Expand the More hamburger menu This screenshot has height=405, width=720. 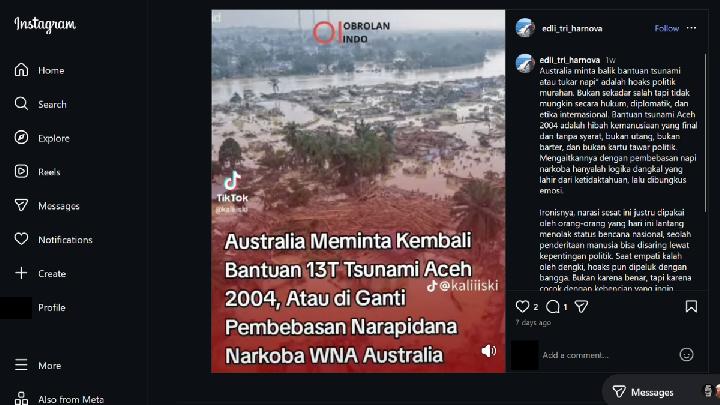tap(21, 365)
